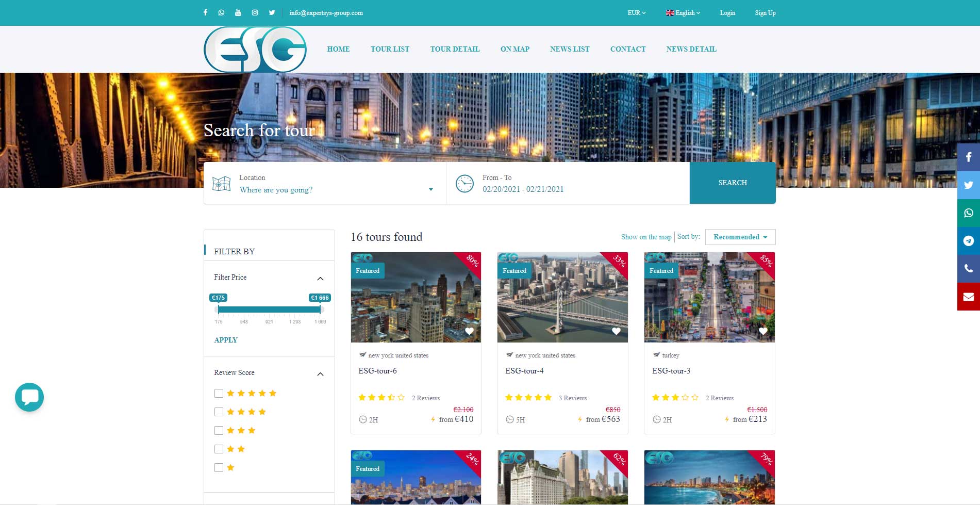Viewport: 980px width, 505px height.
Task: Go to the TOUR LIST menu item
Action: [x=390, y=50]
